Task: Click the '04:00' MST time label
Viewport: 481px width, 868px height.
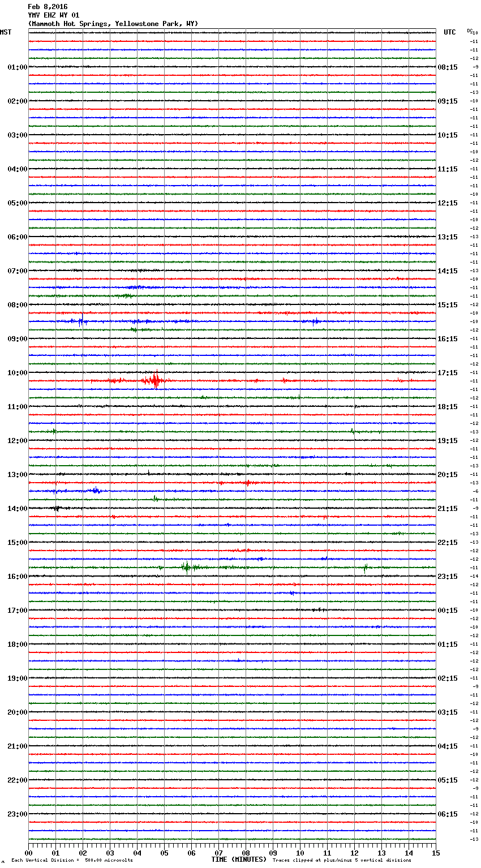Action: point(18,169)
